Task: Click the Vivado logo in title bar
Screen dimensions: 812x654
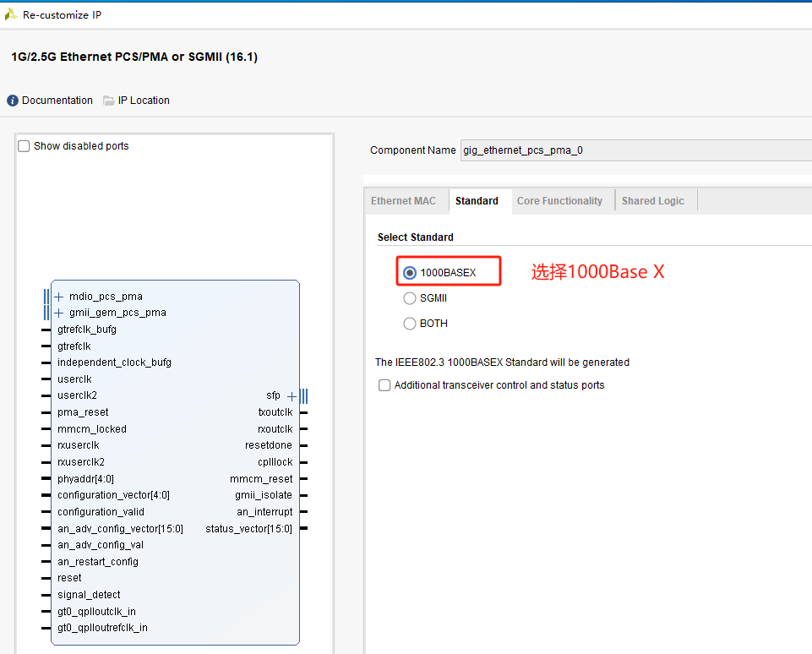Action: (x=11, y=14)
